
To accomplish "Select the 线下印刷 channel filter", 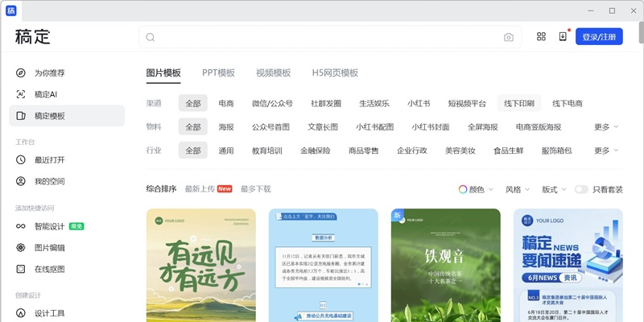I will 519,103.
